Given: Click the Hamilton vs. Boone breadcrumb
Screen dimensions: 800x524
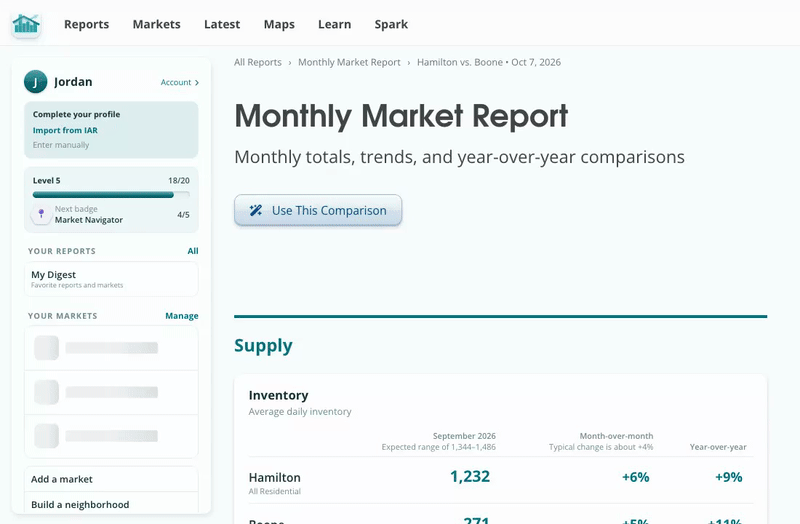Looking at the screenshot, I should [x=489, y=62].
